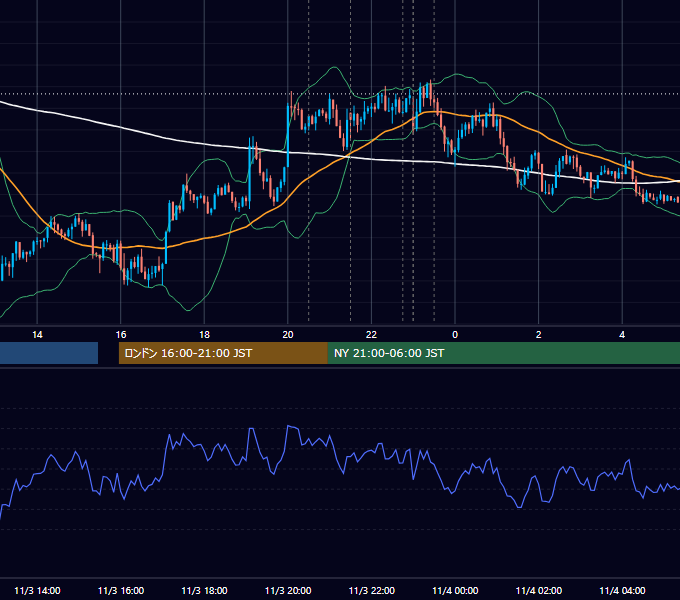Click the 18 hour axis label

point(204,335)
